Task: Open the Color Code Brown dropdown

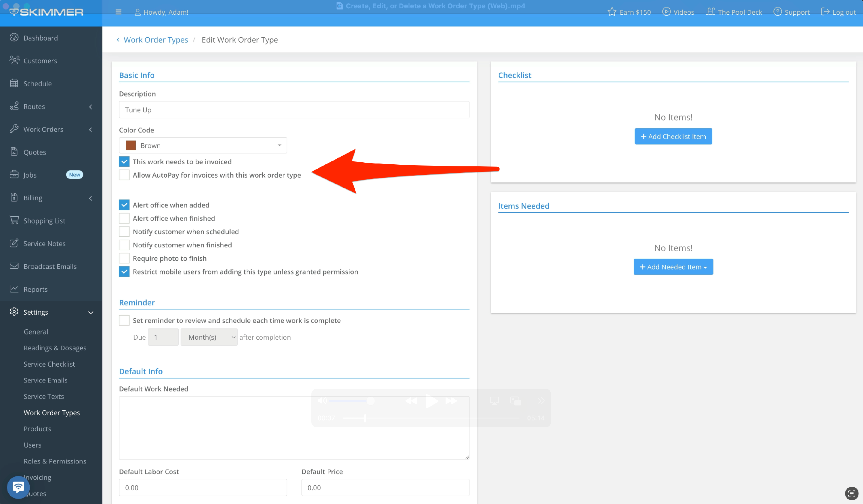Action: tap(203, 145)
